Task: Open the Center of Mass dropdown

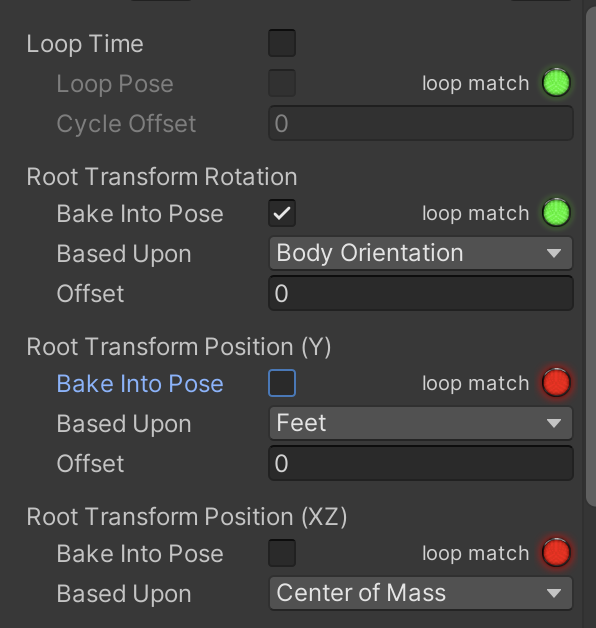Action: point(421,593)
